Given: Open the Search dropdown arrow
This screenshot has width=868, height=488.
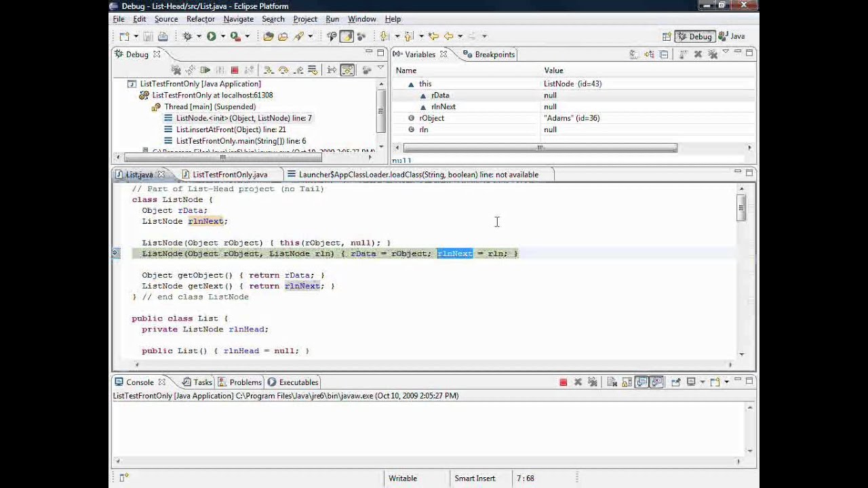Looking at the screenshot, I should tap(311, 36).
